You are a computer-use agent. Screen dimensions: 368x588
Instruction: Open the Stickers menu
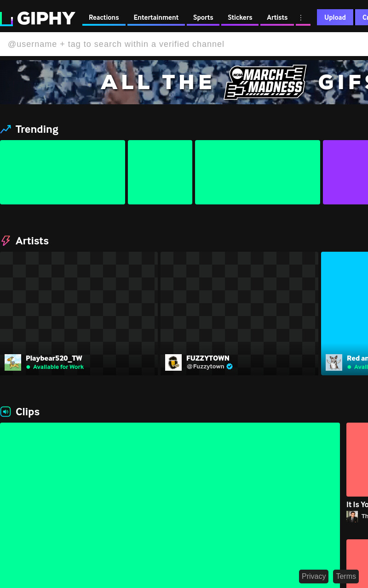point(240,17)
